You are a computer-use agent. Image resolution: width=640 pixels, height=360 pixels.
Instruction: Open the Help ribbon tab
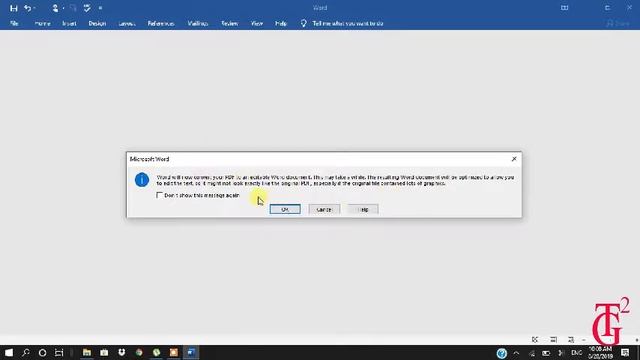tap(281, 24)
